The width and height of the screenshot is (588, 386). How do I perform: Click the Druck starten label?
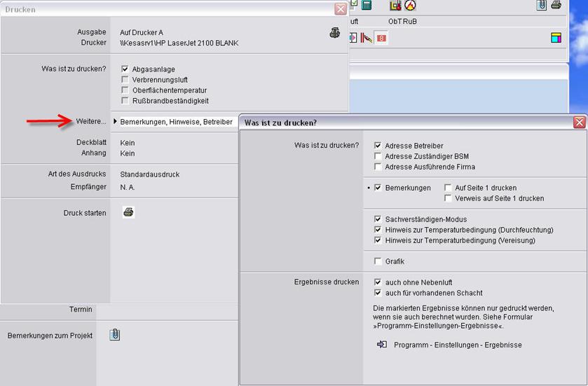85,213
